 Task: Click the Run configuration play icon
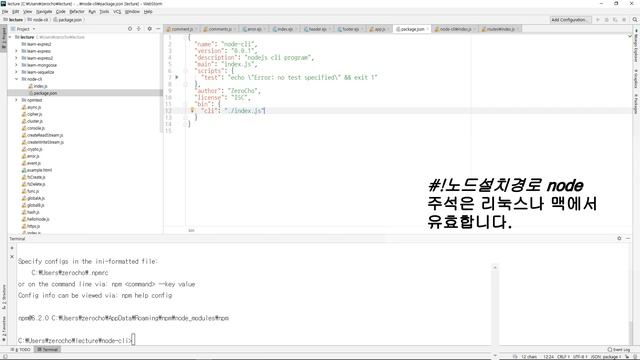(x=598, y=20)
